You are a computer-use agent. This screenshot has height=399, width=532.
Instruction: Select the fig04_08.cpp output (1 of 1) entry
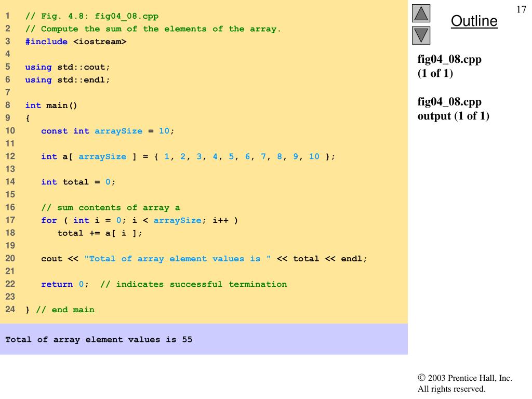coord(453,109)
